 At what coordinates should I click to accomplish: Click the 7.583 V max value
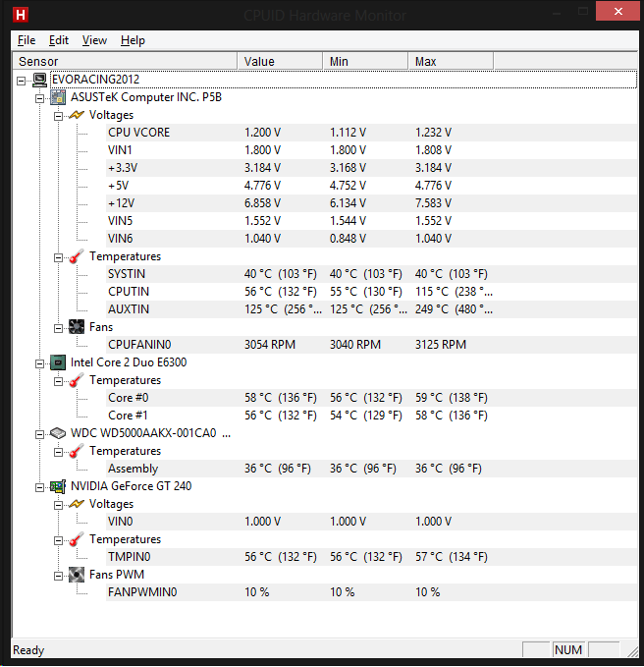(x=433, y=203)
